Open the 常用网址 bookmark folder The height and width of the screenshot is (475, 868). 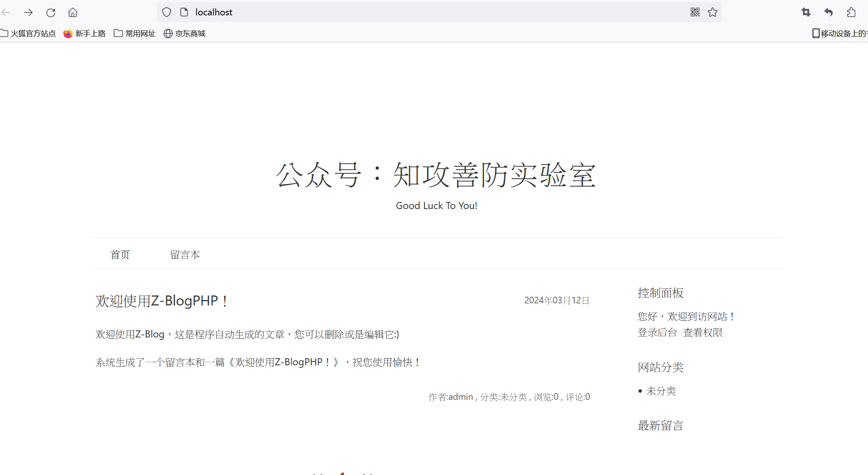coord(135,33)
